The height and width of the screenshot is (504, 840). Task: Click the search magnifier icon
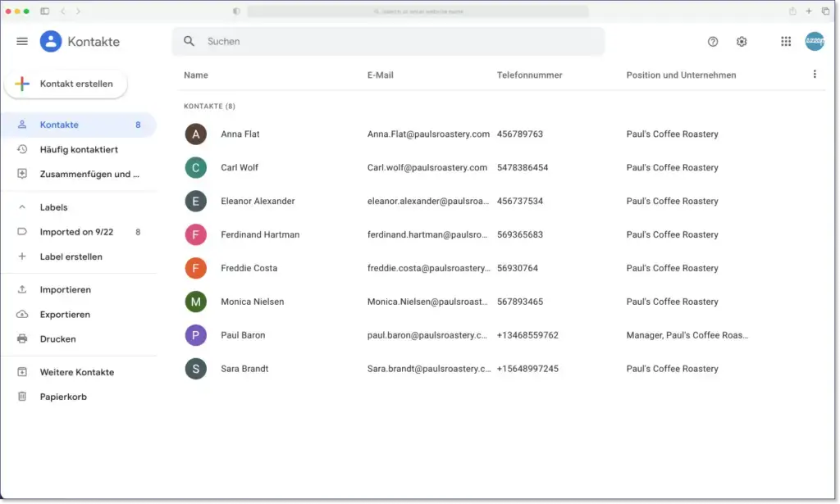pyautogui.click(x=189, y=41)
